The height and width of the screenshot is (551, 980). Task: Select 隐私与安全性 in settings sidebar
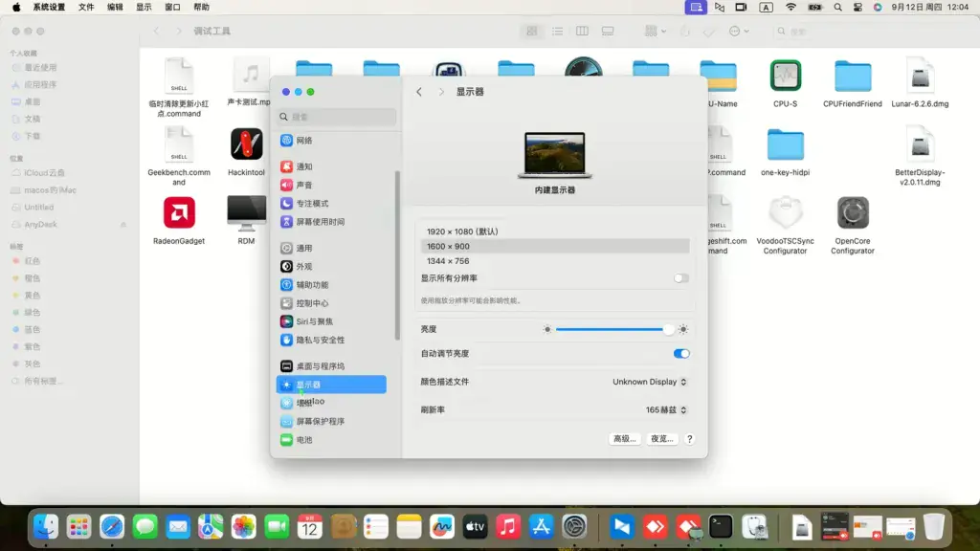coord(332,340)
